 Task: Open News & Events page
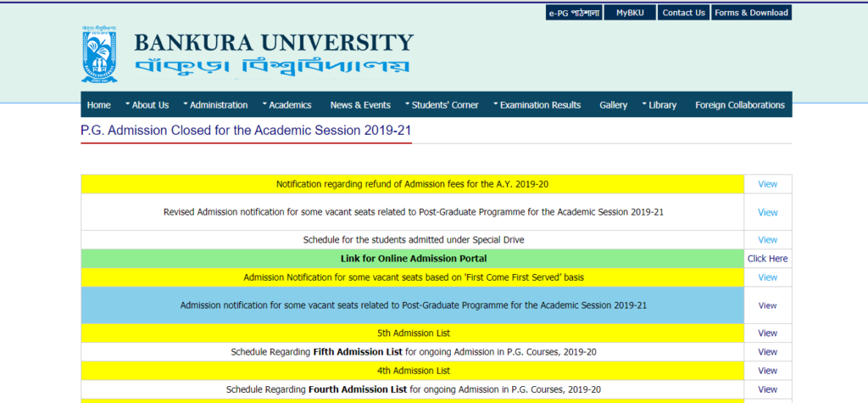coord(360,104)
